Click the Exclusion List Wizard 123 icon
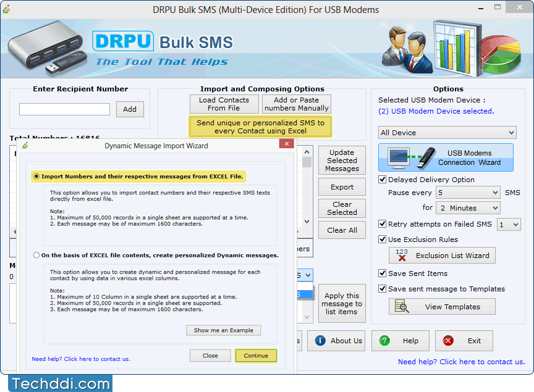 coord(402,255)
